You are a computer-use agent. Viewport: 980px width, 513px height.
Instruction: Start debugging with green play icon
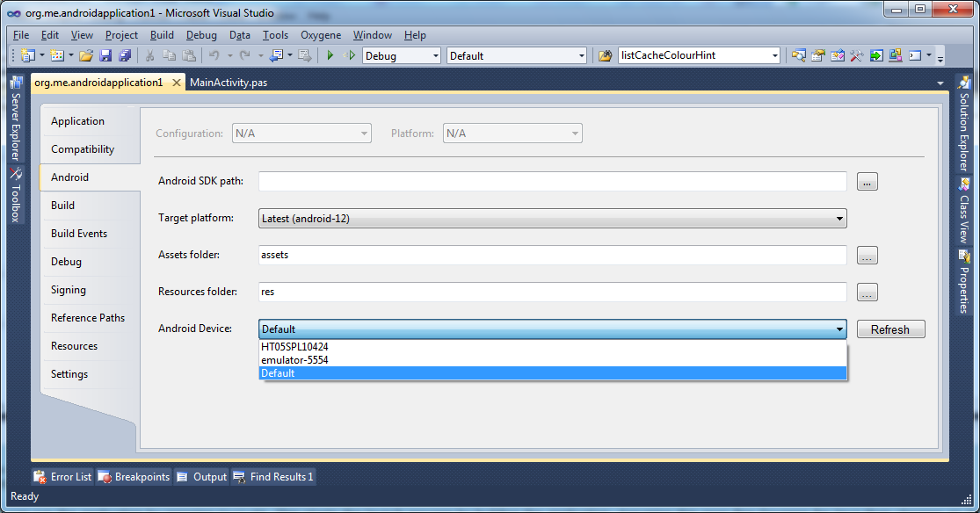[330, 55]
